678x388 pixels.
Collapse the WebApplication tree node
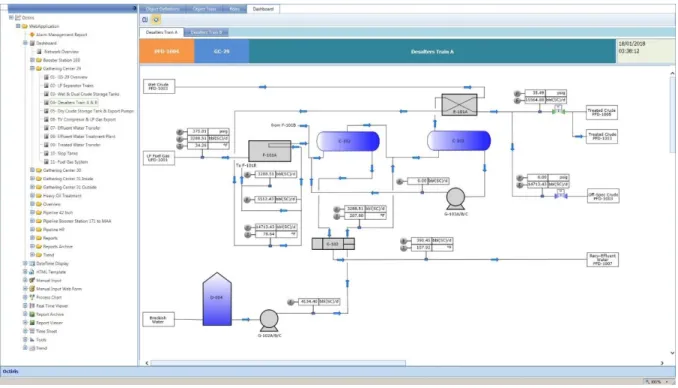[18, 26]
